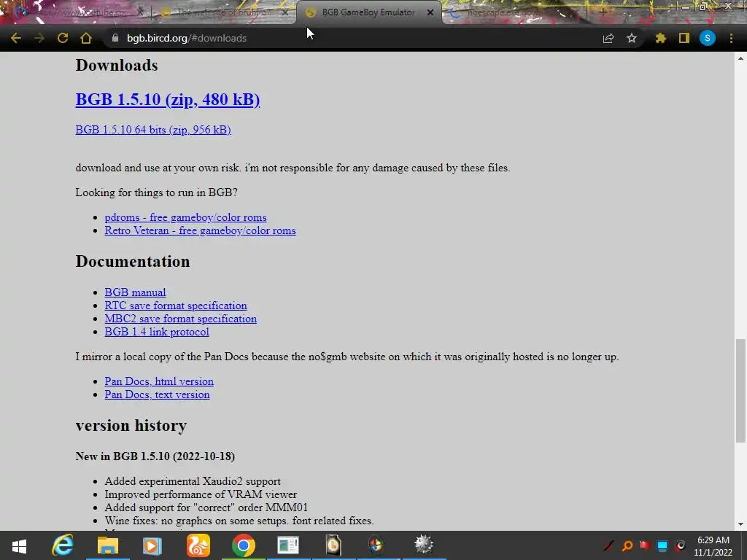Open the profile S avatar menu
Screen dimensions: 747x560
click(708, 38)
